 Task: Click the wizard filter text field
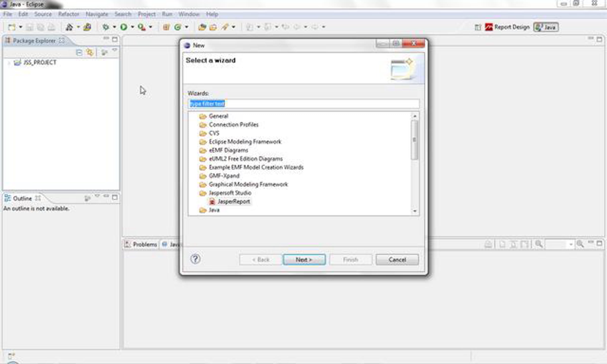pos(303,104)
